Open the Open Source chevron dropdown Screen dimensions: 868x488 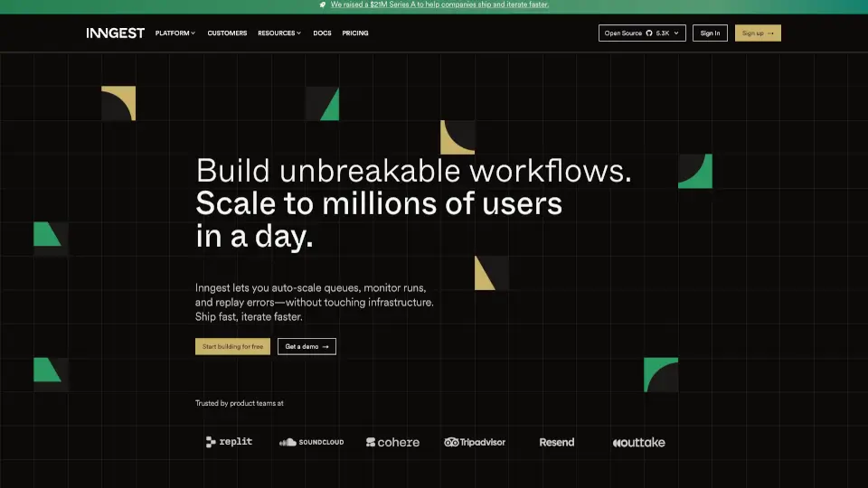pyautogui.click(x=676, y=33)
